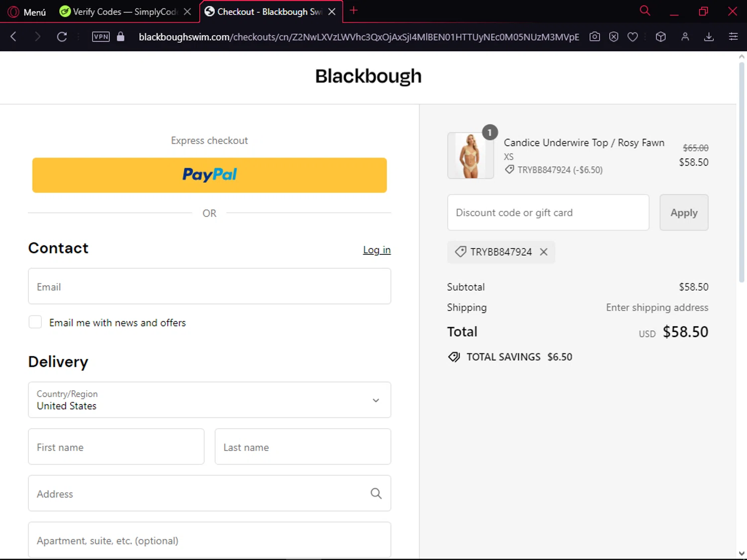The width and height of the screenshot is (747, 560).
Task: Click the scrollbar down arrow
Action: pyautogui.click(x=742, y=554)
